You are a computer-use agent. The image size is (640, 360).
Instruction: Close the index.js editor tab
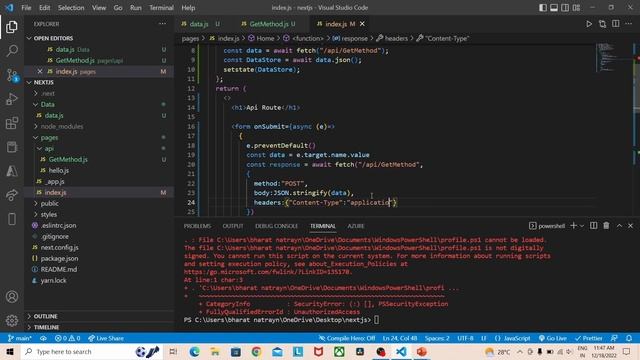click(x=362, y=24)
